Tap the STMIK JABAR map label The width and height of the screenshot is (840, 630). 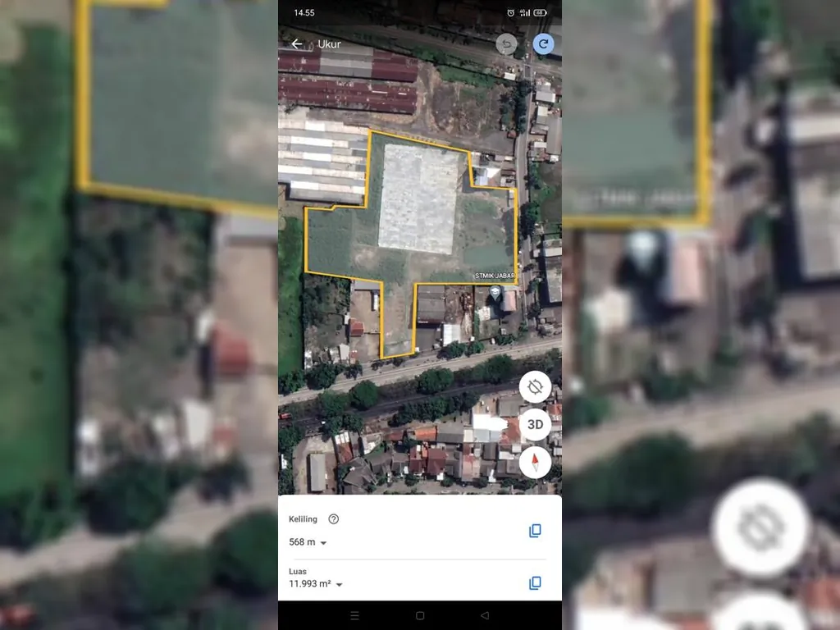point(495,276)
